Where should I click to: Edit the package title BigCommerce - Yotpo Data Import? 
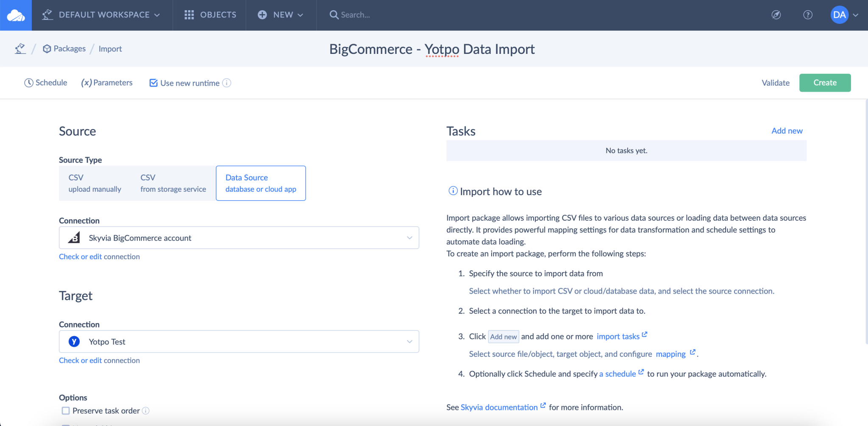point(432,49)
